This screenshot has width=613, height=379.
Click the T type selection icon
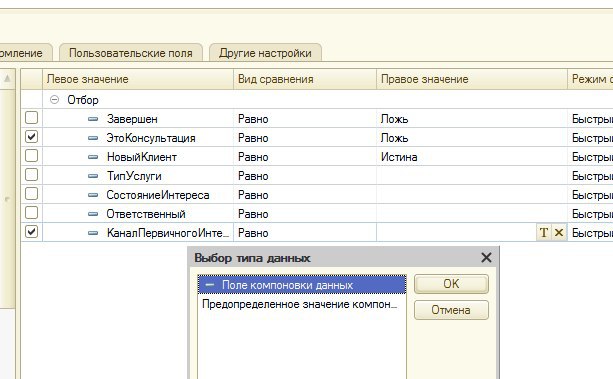(543, 232)
